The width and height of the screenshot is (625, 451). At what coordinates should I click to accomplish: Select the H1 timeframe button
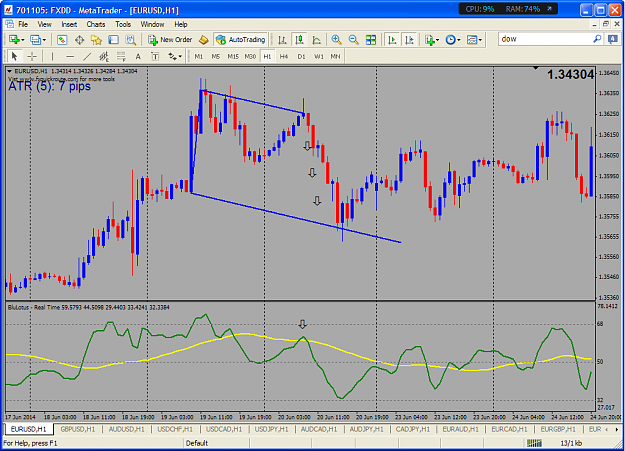click(x=267, y=56)
